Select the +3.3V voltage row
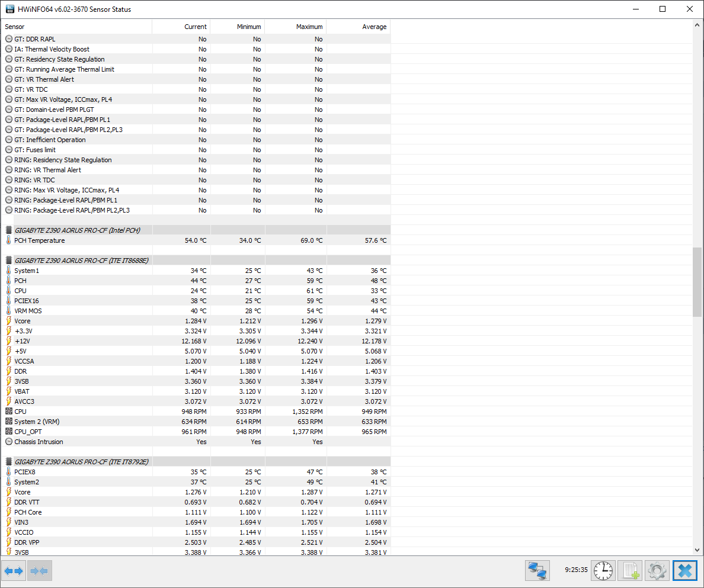The width and height of the screenshot is (704, 588). (x=196, y=331)
